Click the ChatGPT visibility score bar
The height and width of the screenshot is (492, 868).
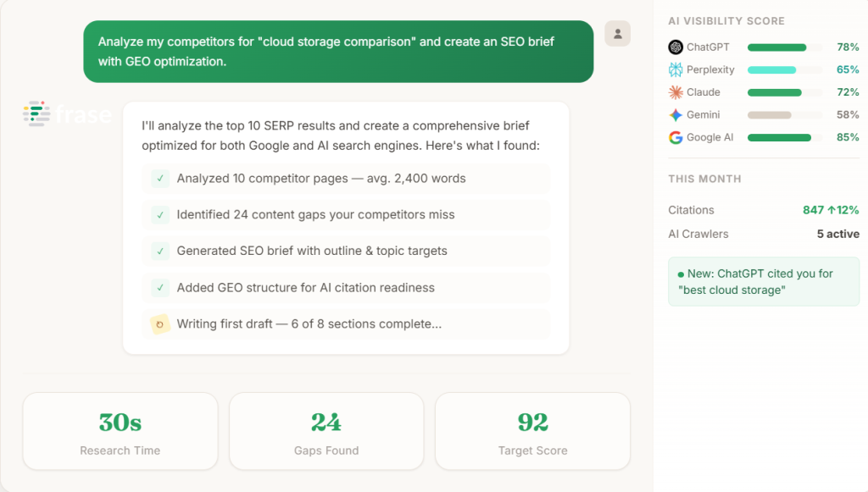click(785, 47)
